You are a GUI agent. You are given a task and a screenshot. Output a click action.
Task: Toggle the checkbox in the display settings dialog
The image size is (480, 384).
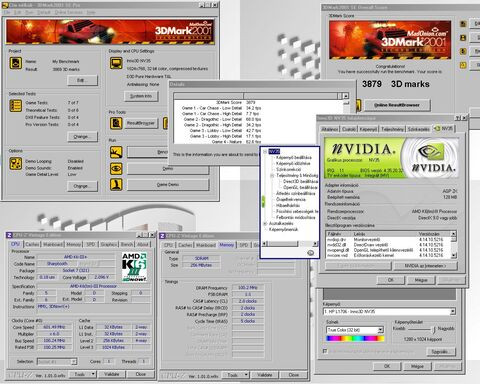coord(325,351)
